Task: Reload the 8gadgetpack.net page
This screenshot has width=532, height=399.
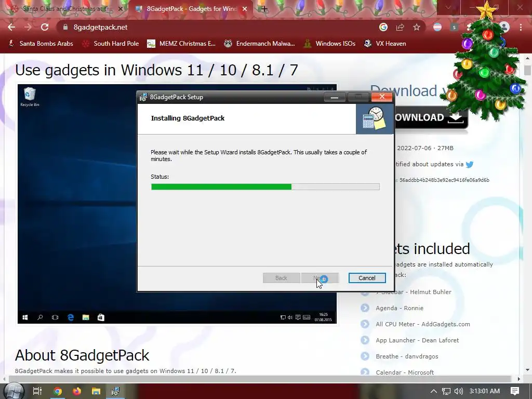Action: [x=45, y=27]
